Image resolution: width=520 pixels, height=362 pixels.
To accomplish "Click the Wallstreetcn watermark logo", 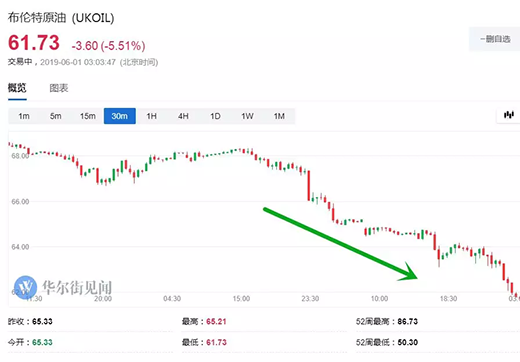I will point(26,287).
